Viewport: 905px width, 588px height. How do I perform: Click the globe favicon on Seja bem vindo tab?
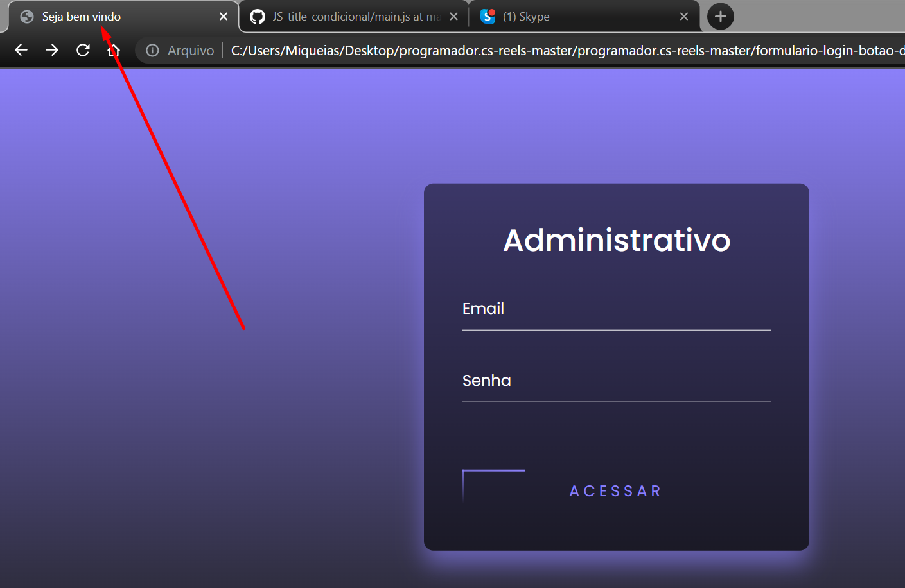click(26, 16)
